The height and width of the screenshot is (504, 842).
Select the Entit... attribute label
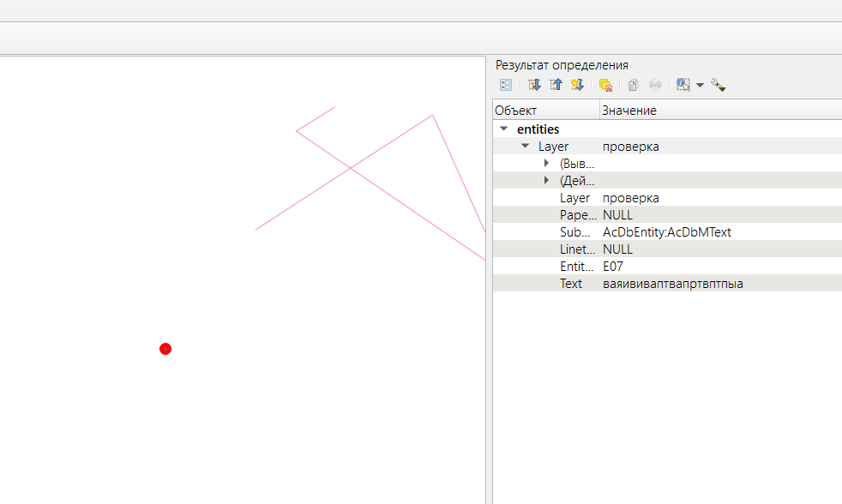[577, 267]
